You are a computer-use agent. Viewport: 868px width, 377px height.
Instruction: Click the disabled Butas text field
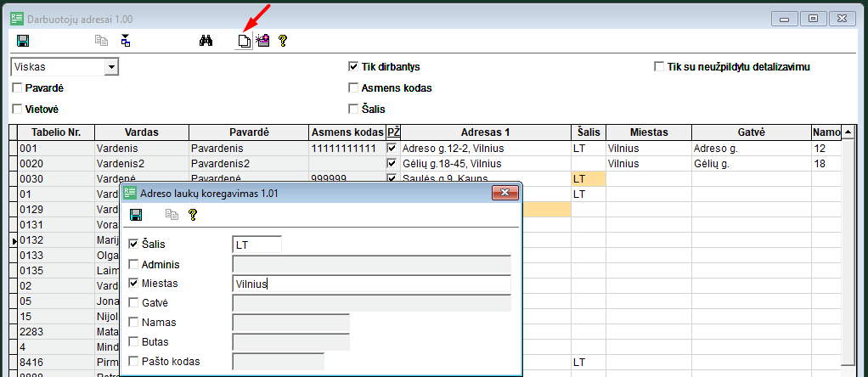click(x=291, y=342)
